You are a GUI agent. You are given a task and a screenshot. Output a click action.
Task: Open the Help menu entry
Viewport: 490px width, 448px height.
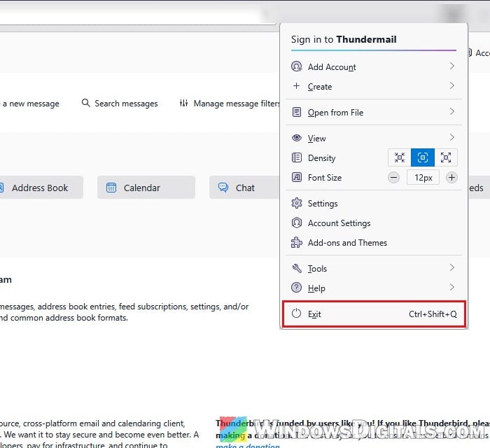374,288
